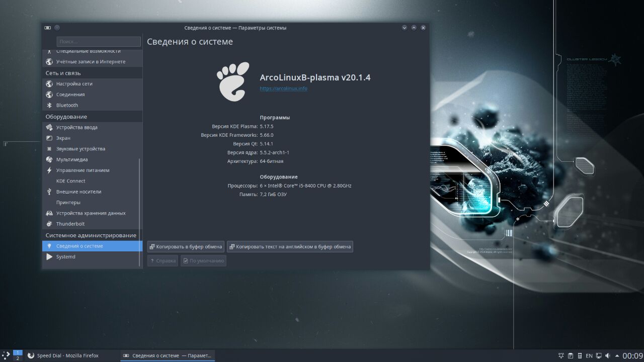Open the clipboard tray icon
The height and width of the screenshot is (362, 644).
tap(570, 356)
